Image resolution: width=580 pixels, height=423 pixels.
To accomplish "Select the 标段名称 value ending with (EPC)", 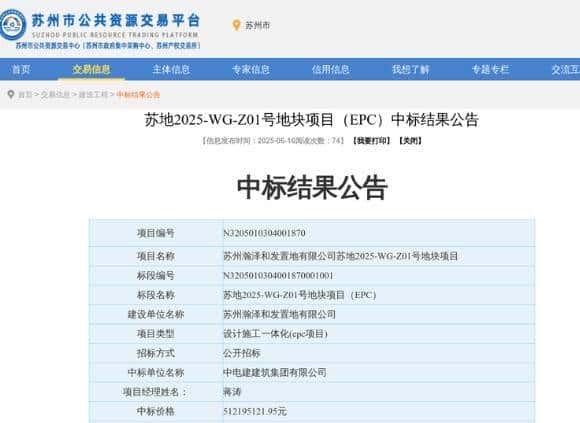I will point(300,295).
